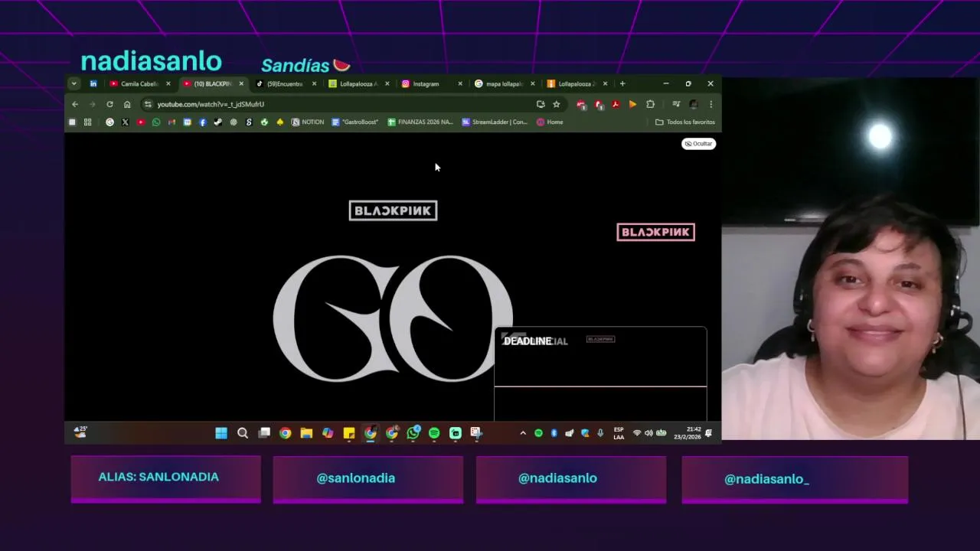Image resolution: width=980 pixels, height=551 pixels.
Task: Open the FINANZAS 2026 bookmark
Action: pyautogui.click(x=420, y=122)
